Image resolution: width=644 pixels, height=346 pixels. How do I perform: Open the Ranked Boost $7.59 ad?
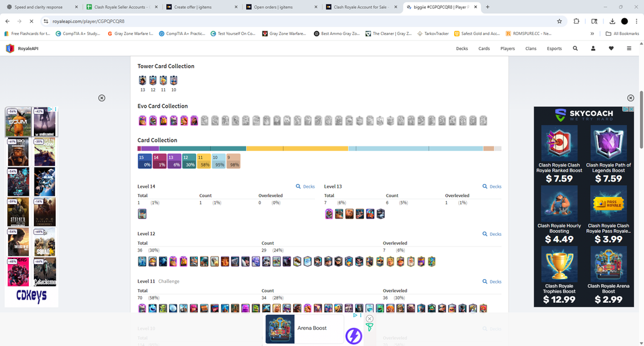[x=559, y=155]
